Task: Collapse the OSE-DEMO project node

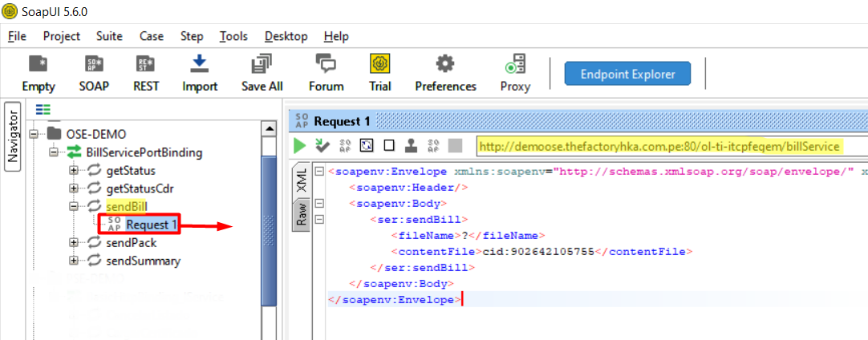Action: [34, 134]
